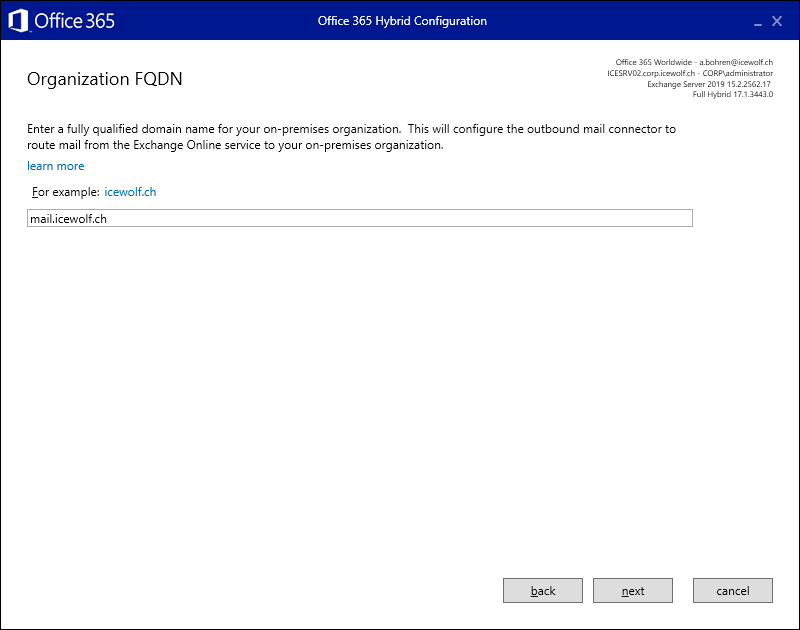Click the ICESRV02.corp.icewolf.ch server line
The image size is (800, 630).
[x=690, y=73]
